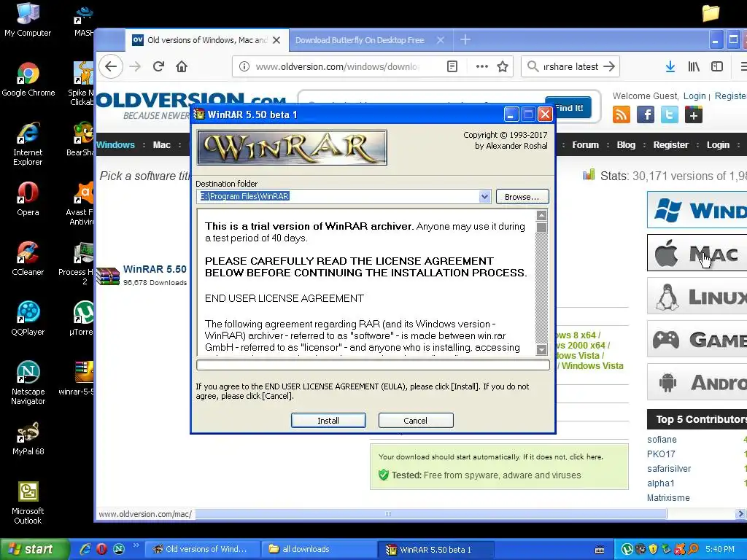This screenshot has height=560, width=747.
Task: Click the plus share icon on oldversion.com
Action: pyautogui.click(x=694, y=114)
